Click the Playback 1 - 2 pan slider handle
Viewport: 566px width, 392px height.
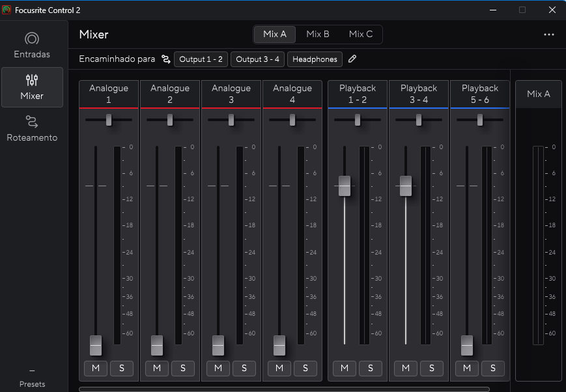(358, 120)
